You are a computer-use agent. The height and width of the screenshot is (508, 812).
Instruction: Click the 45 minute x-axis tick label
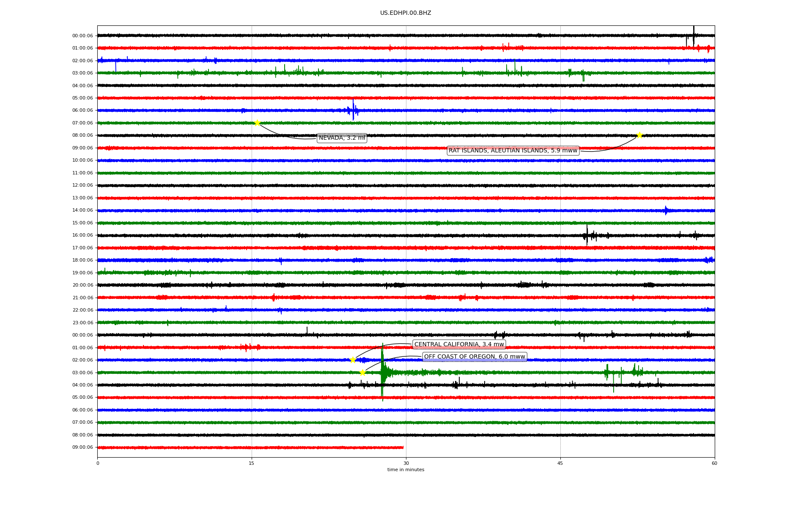(560, 463)
